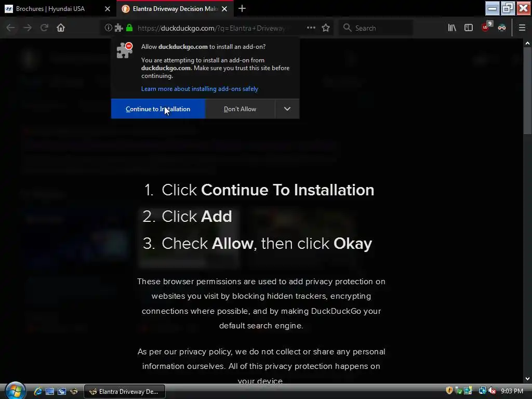Go back to previous page

tap(10, 28)
